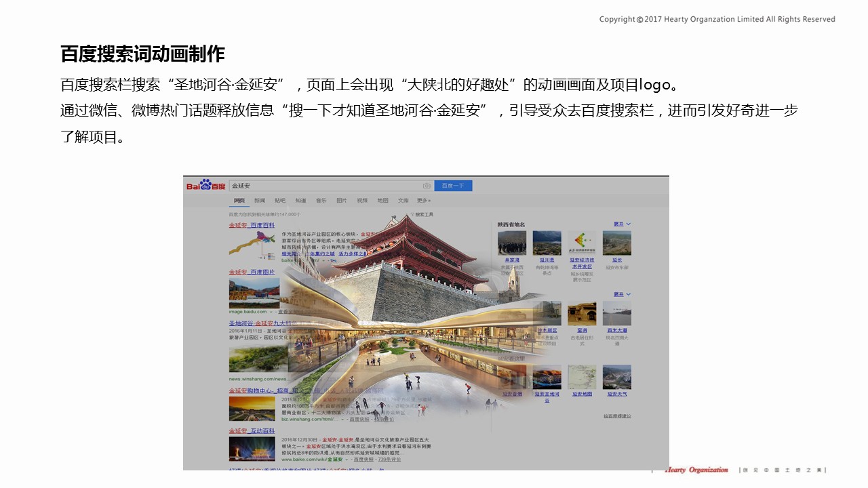Open the 延长 link
The width and height of the screenshot is (868, 488).
tap(617, 260)
